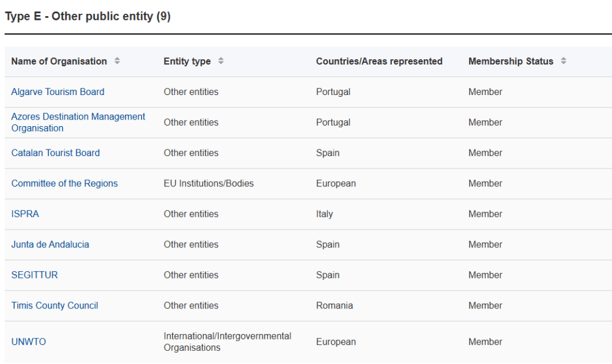Click the Name of Organisation header text
The image size is (612, 364).
tap(59, 61)
